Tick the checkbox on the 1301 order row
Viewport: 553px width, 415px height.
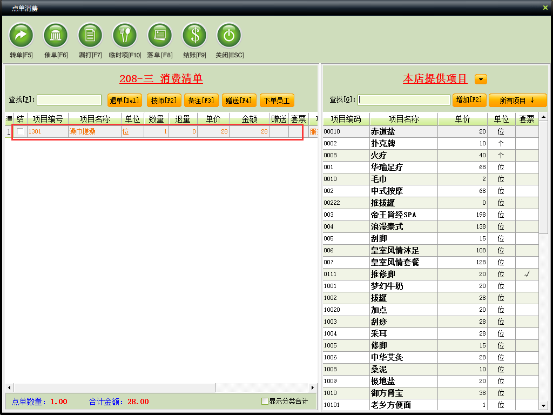(20, 132)
